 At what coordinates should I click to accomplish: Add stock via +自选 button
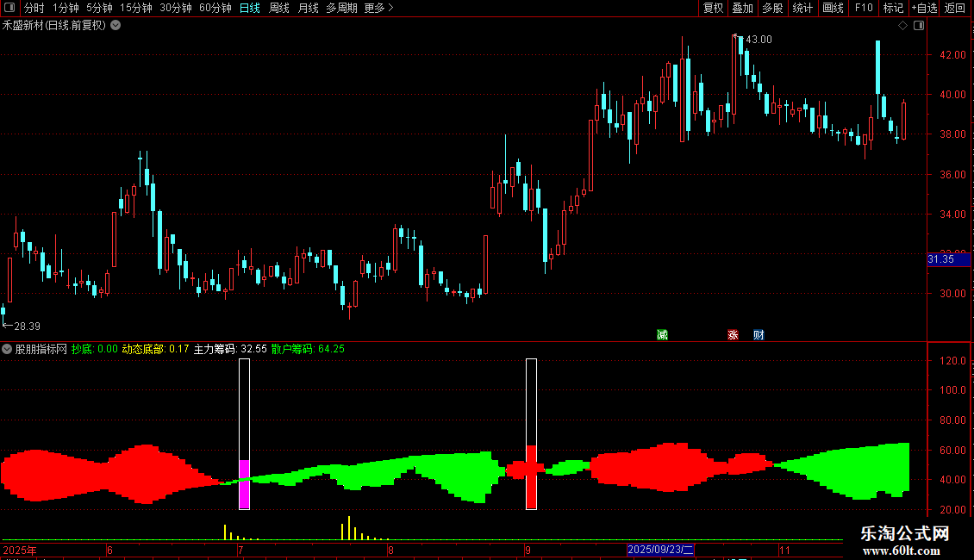[x=924, y=8]
